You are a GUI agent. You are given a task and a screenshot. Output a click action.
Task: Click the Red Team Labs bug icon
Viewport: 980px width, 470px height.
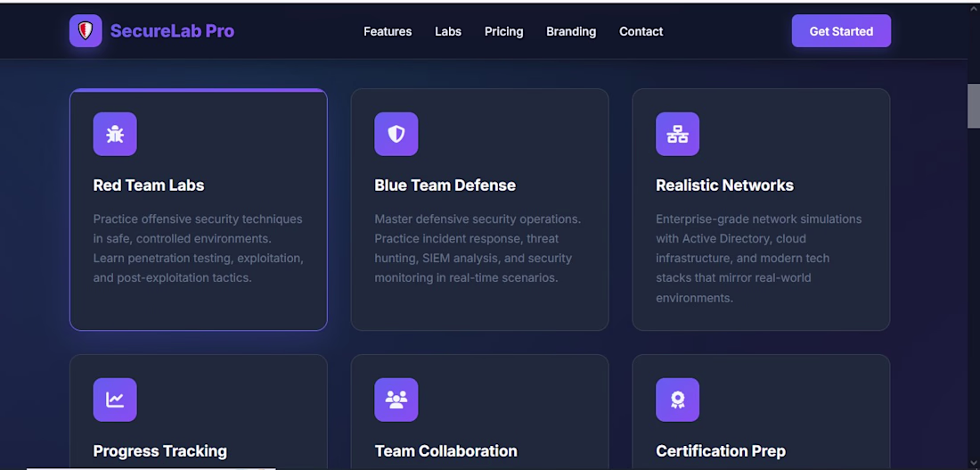(115, 134)
